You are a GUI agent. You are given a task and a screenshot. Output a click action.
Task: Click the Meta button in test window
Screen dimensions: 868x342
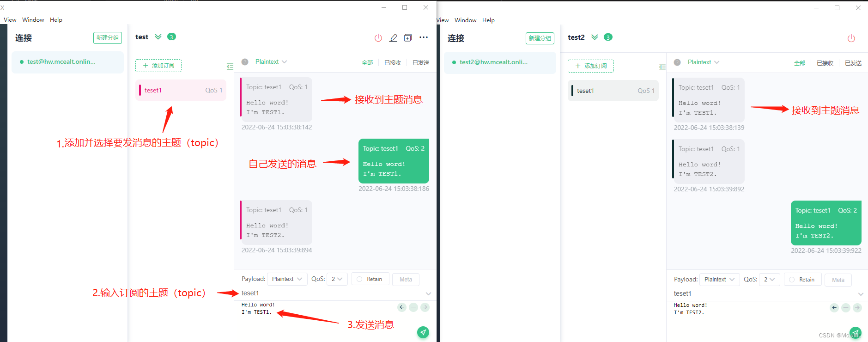click(406, 280)
